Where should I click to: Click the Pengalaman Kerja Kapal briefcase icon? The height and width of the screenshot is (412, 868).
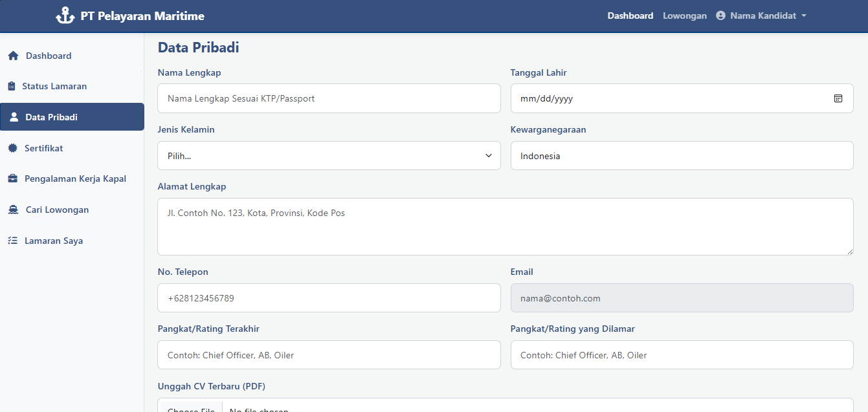pyautogui.click(x=12, y=179)
